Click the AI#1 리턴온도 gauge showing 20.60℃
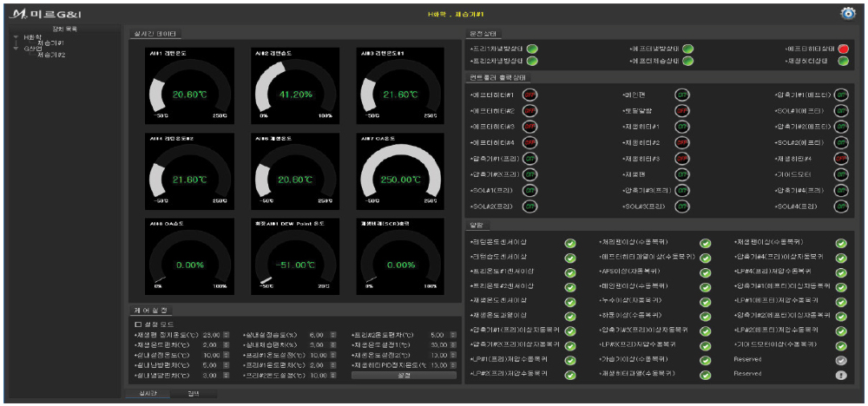The width and height of the screenshot is (868, 406). click(188, 86)
